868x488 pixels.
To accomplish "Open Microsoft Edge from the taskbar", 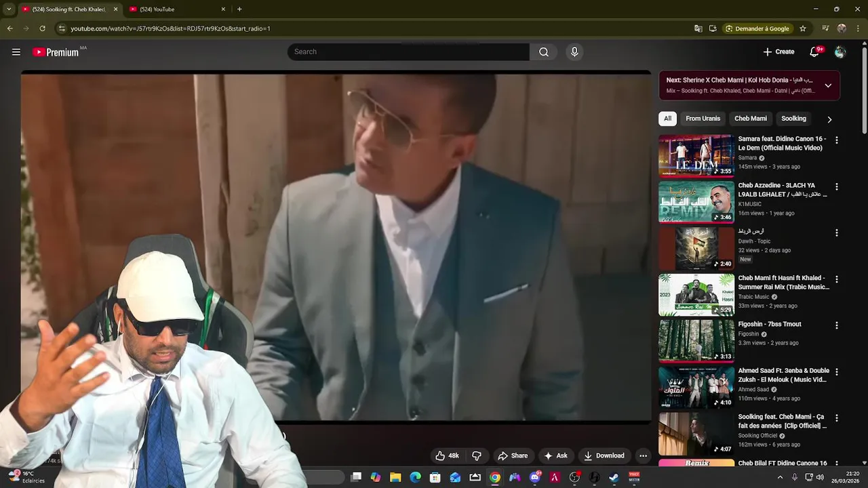I will [x=415, y=477].
